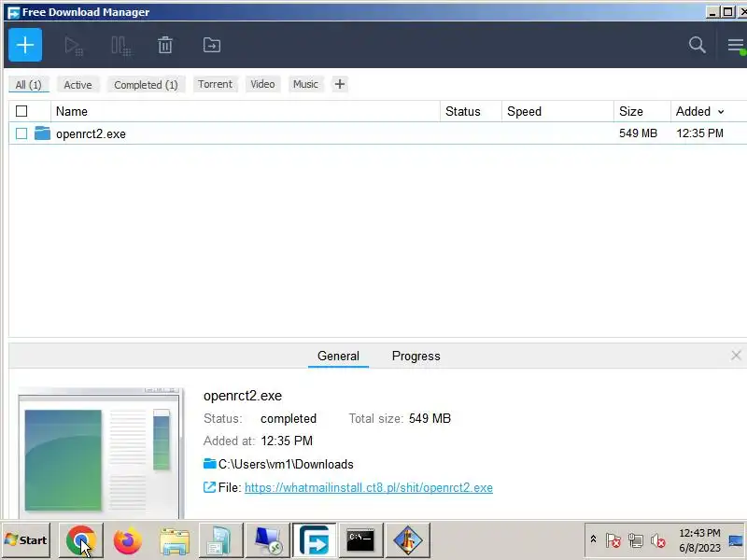Pause all downloads using the pause icon
The image size is (747, 560).
pos(121,46)
